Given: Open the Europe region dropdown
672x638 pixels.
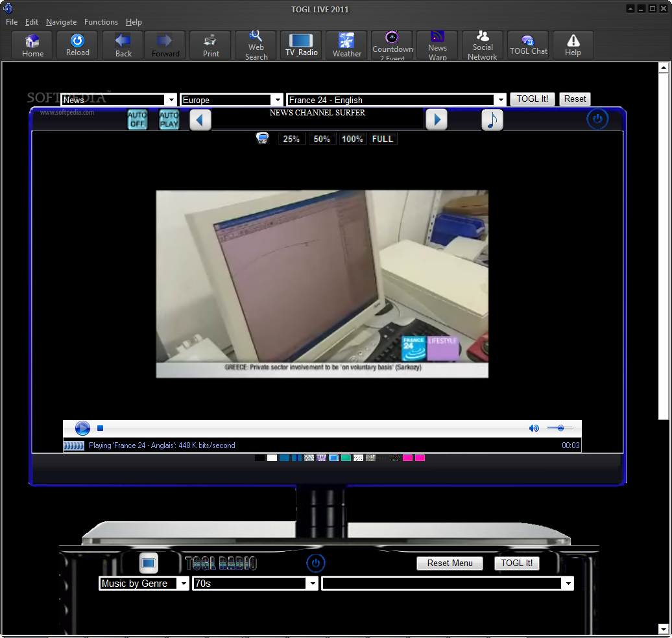Looking at the screenshot, I should 232,100.
